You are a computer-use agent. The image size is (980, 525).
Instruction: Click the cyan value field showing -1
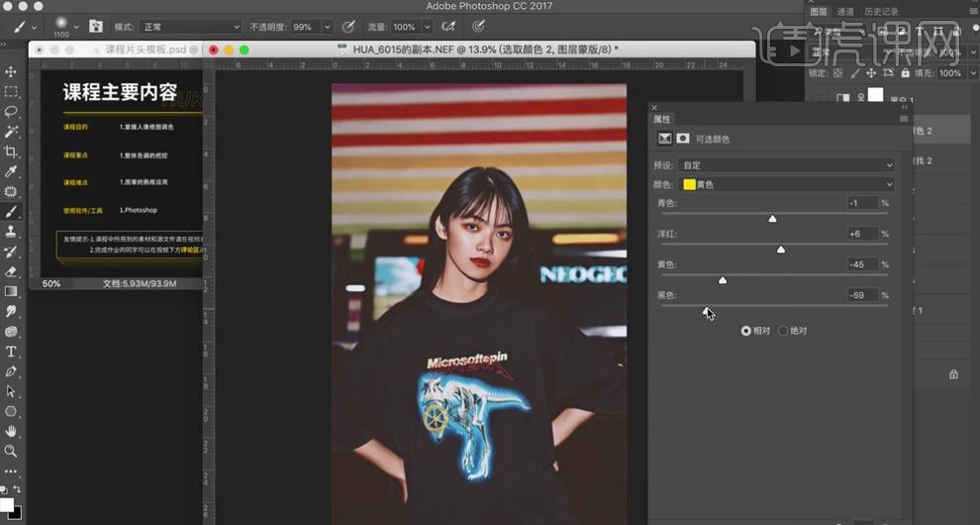tap(862, 203)
